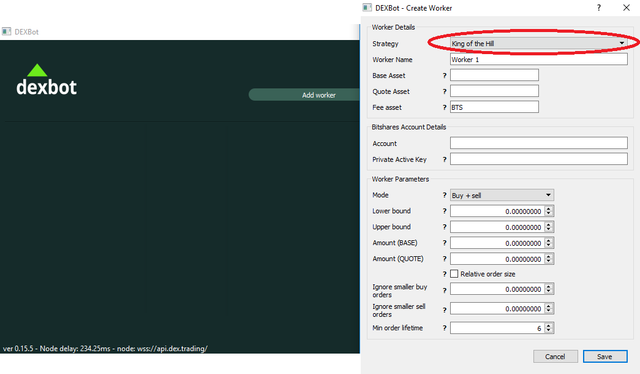Click the help question mark beside Upper bound

(444, 227)
